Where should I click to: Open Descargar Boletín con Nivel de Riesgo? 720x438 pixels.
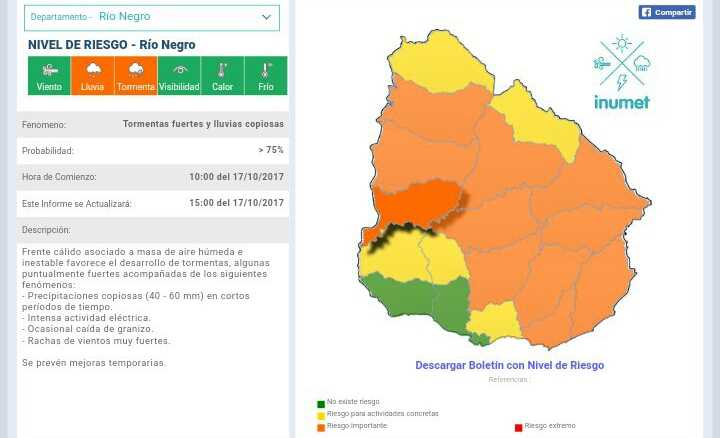tap(509, 365)
